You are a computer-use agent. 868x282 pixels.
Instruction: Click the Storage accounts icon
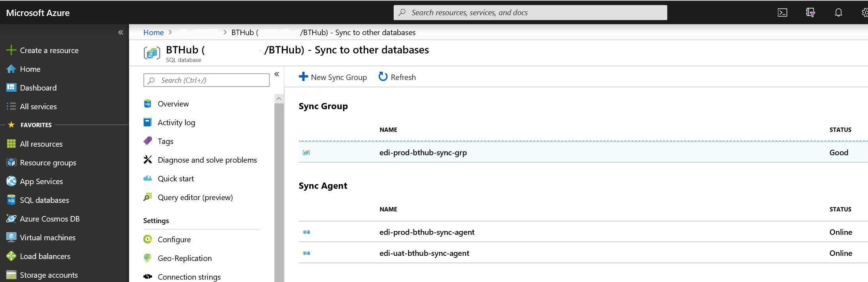pyautogui.click(x=11, y=275)
